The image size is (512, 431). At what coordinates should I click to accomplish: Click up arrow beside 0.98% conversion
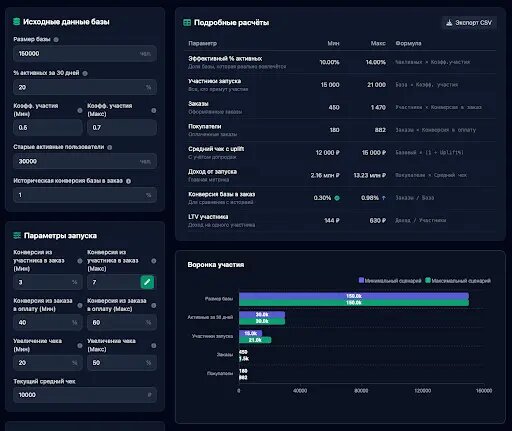[384, 198]
